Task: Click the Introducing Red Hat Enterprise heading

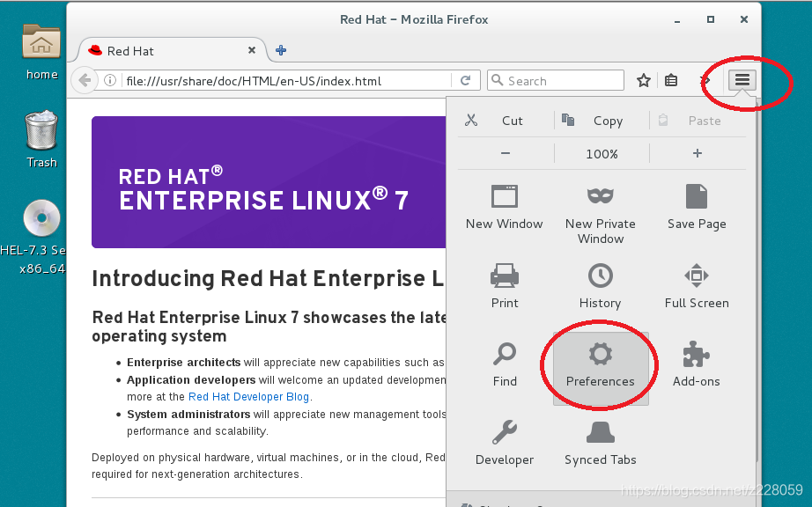Action: coord(268,279)
